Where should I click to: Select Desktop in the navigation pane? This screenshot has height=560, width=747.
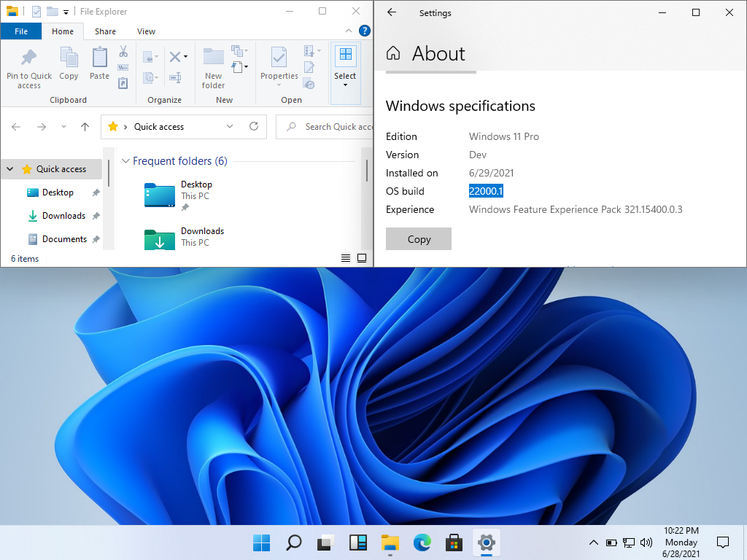(x=58, y=192)
